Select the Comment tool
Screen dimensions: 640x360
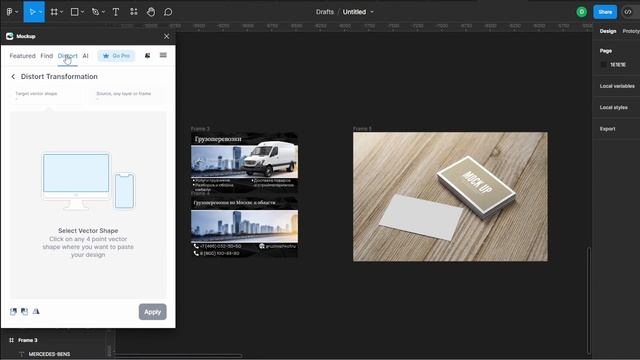coord(168,12)
